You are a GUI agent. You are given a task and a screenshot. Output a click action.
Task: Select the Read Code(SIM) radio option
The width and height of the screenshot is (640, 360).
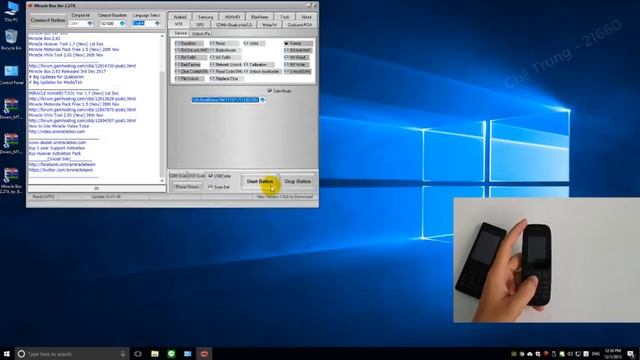click(226, 71)
